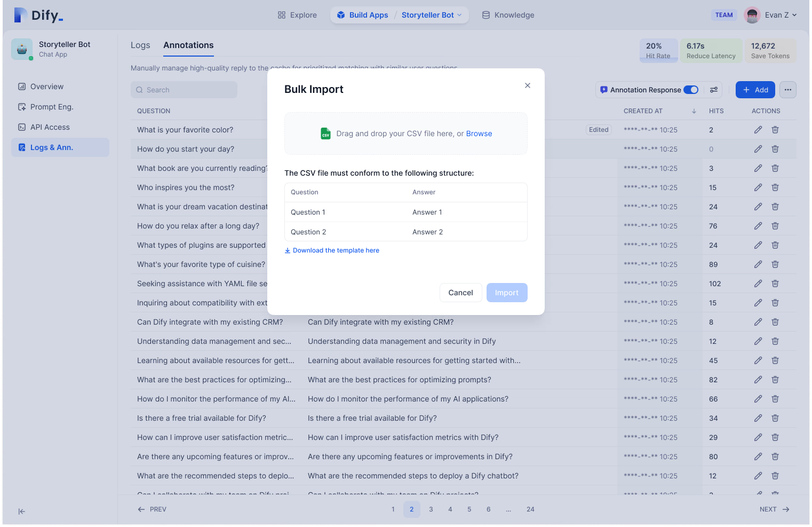Edit the 'What is your favorite color?' annotation
The image size is (812, 527).
coord(758,130)
